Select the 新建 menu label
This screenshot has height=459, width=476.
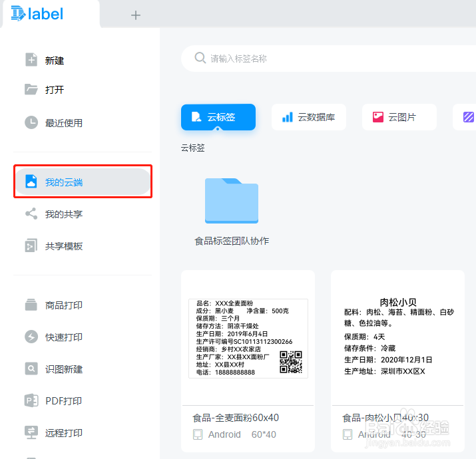55,61
